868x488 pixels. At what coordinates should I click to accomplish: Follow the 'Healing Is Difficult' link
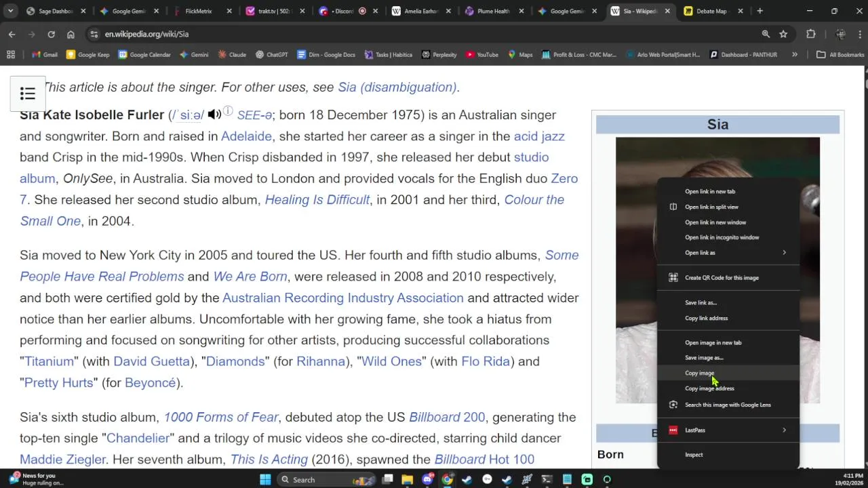(x=317, y=200)
